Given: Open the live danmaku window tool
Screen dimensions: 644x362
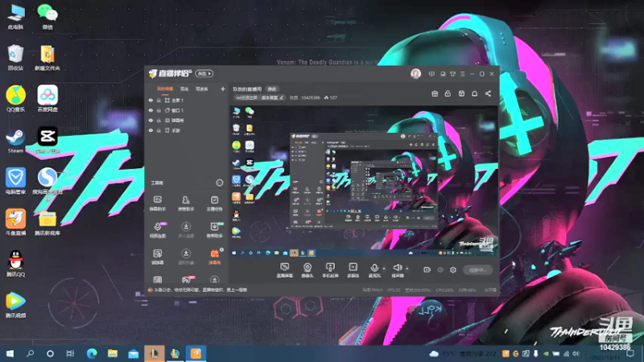Looking at the screenshot, I should [284, 270].
